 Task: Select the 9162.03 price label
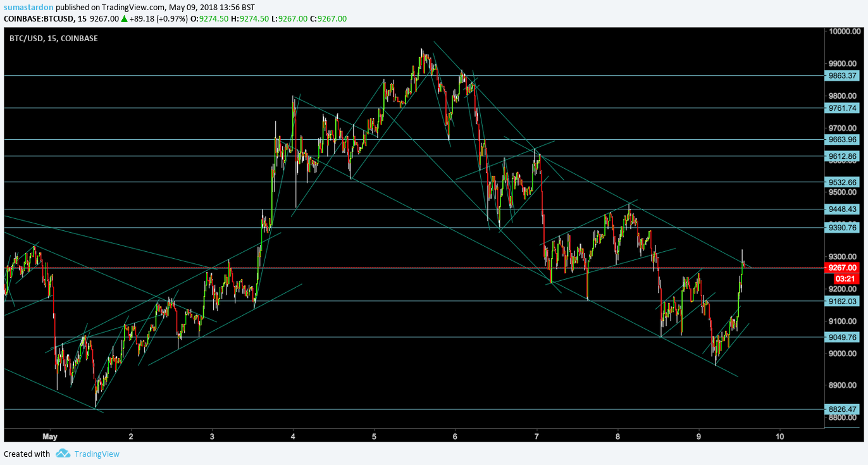point(843,302)
